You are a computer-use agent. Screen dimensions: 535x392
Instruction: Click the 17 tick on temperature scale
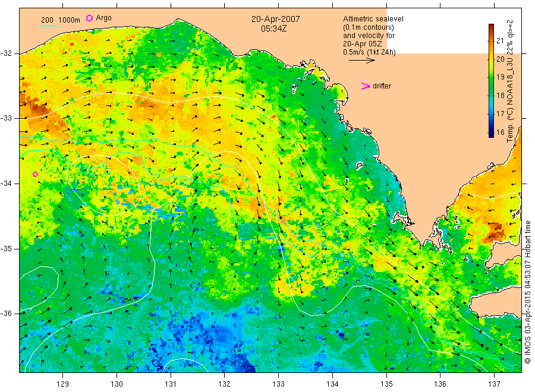coord(500,114)
